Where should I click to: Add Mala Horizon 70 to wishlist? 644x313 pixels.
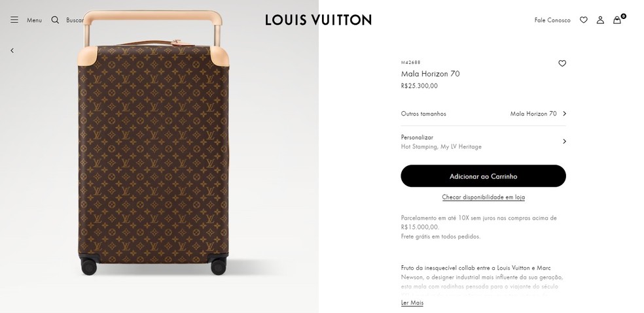562,63
